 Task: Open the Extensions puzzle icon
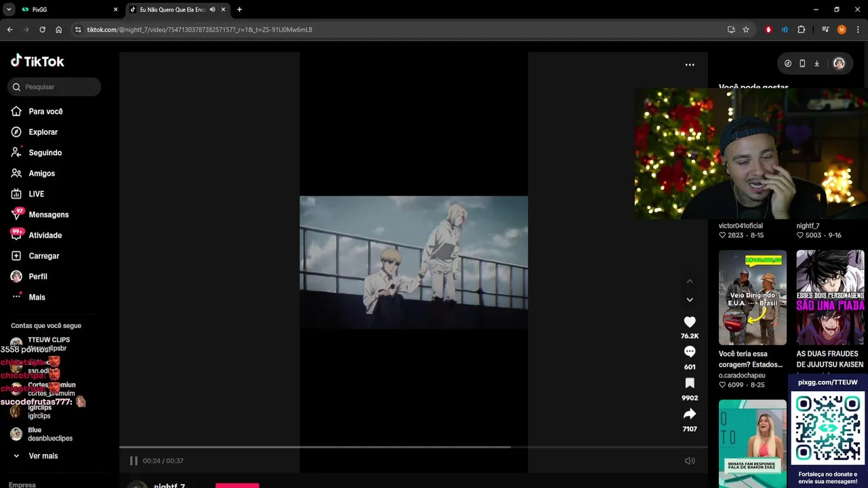click(x=801, y=30)
